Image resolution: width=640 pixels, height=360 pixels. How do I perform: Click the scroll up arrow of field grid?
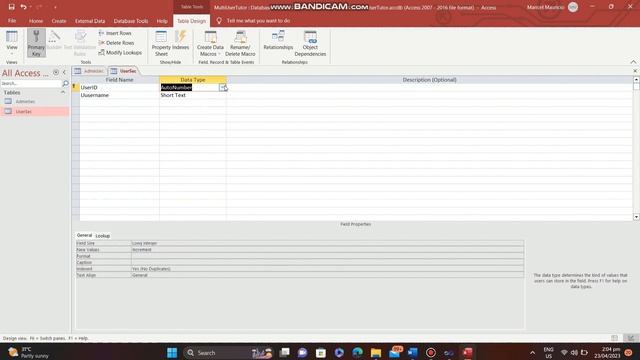tap(636, 80)
